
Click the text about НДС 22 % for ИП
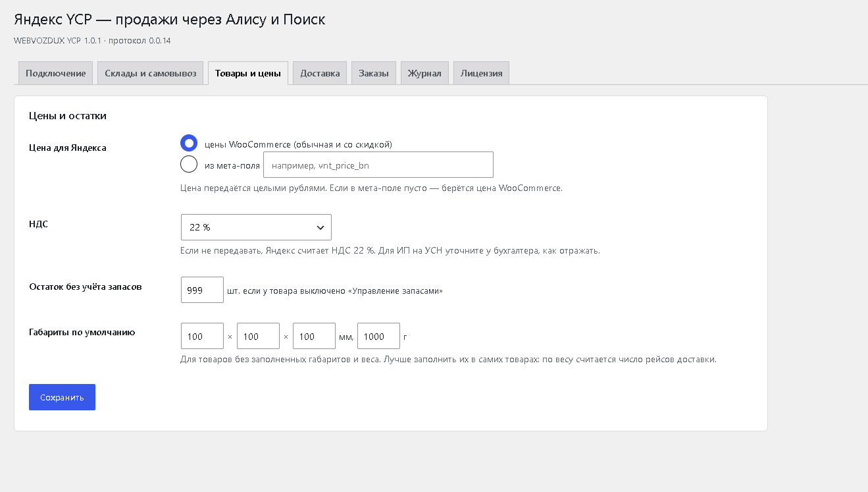(x=390, y=251)
